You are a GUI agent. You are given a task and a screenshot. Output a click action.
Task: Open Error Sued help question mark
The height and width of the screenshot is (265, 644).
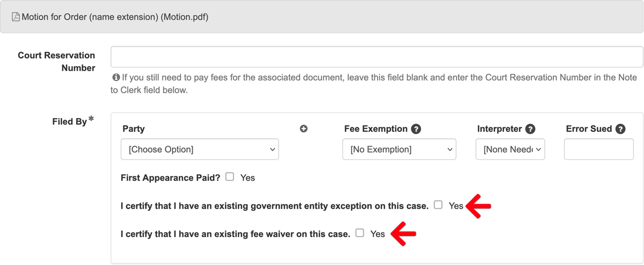point(620,129)
